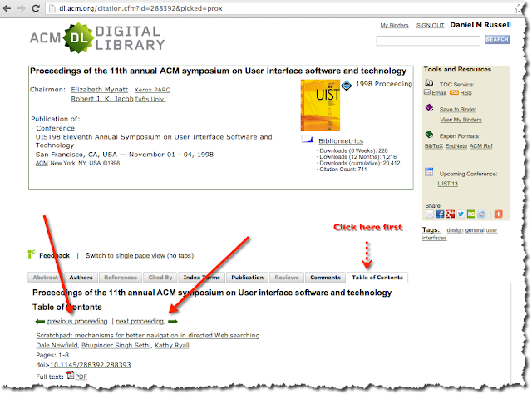Share on Reddit
Image resolution: width=532 pixels, height=394 pixels.
click(481, 214)
